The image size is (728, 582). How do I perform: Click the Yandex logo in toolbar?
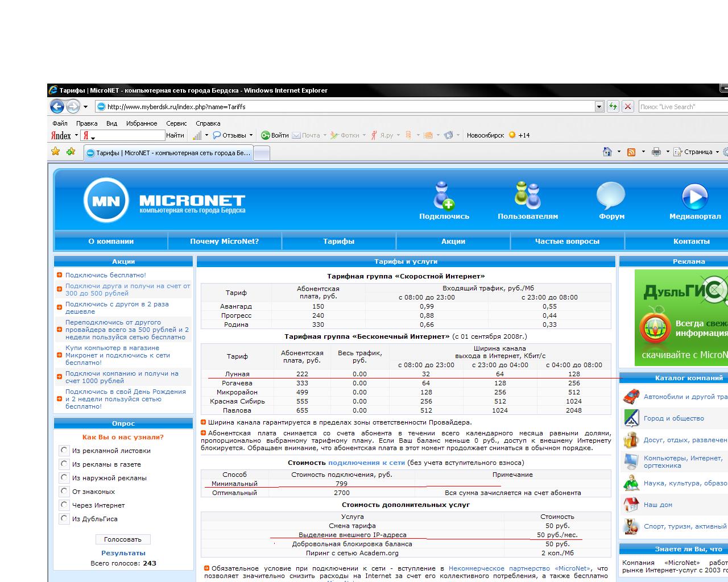pyautogui.click(x=61, y=135)
